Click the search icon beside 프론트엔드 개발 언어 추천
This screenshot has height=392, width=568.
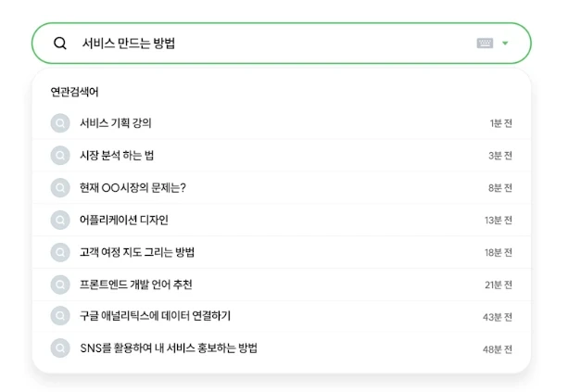pos(60,285)
